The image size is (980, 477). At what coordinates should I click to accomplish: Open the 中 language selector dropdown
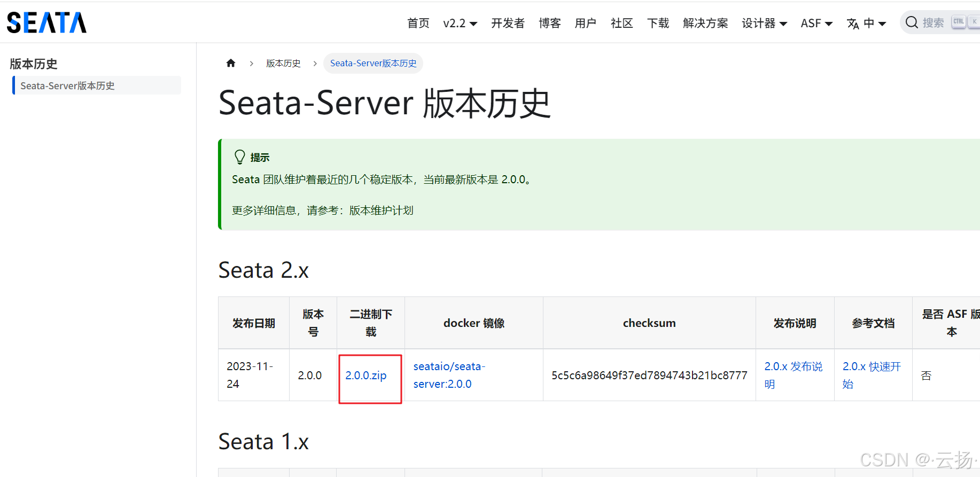click(875, 23)
